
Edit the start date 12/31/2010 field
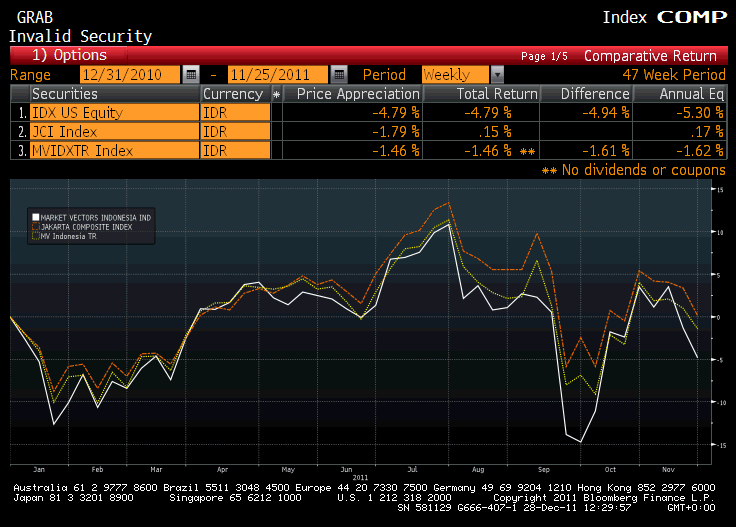click(x=130, y=74)
